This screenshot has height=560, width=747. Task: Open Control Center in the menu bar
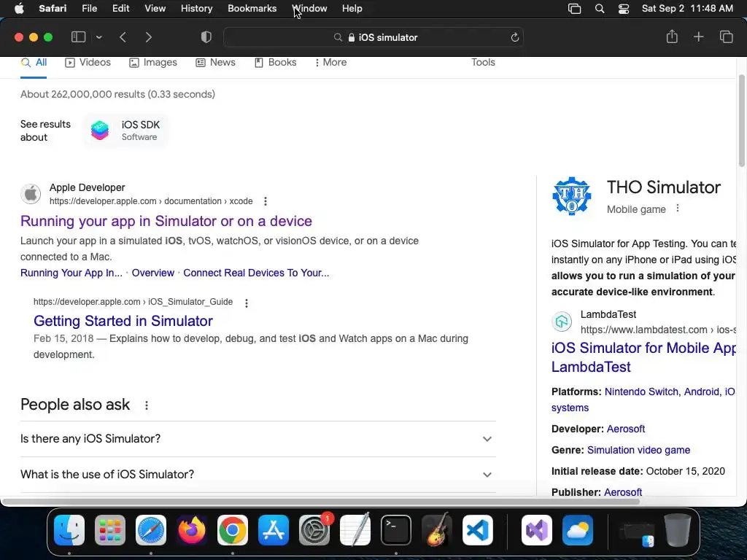624,9
